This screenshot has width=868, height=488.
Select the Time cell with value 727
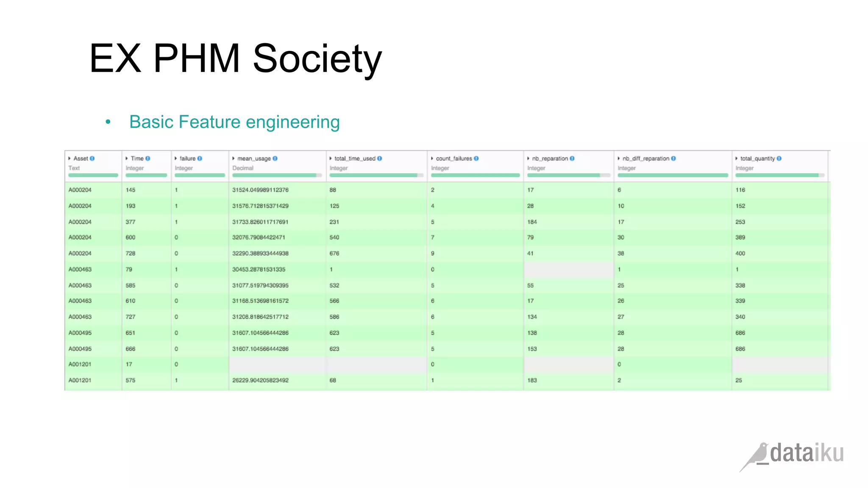(x=147, y=317)
